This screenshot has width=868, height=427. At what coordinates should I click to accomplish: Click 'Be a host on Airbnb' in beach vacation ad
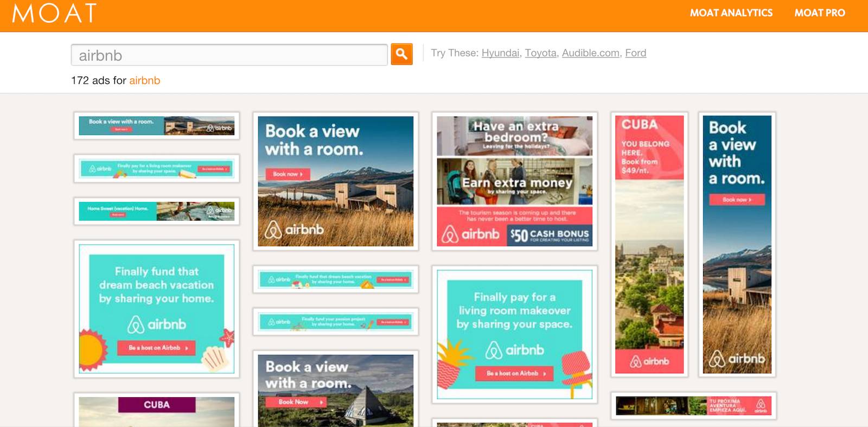pos(156,348)
